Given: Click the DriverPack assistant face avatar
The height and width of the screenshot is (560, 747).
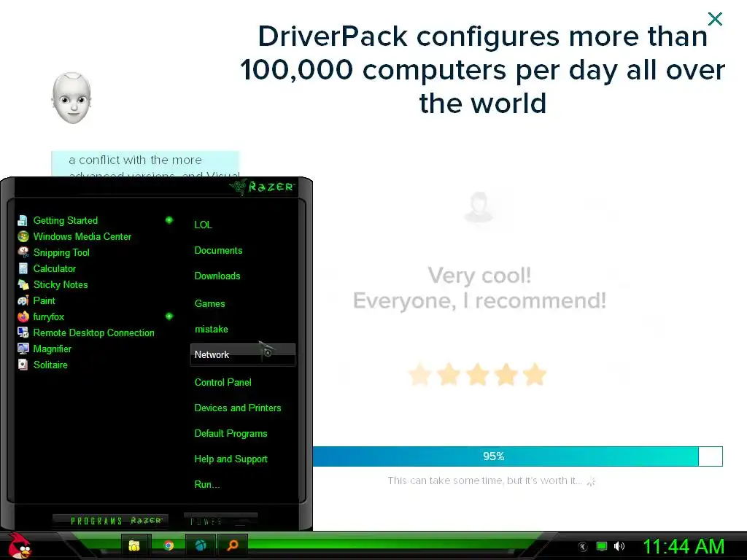Looking at the screenshot, I should pos(71,98).
